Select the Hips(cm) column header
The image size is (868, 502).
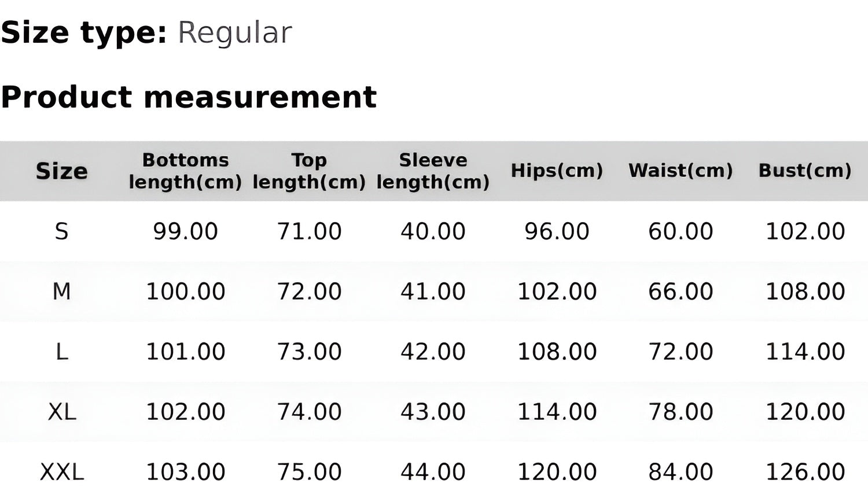557,171
